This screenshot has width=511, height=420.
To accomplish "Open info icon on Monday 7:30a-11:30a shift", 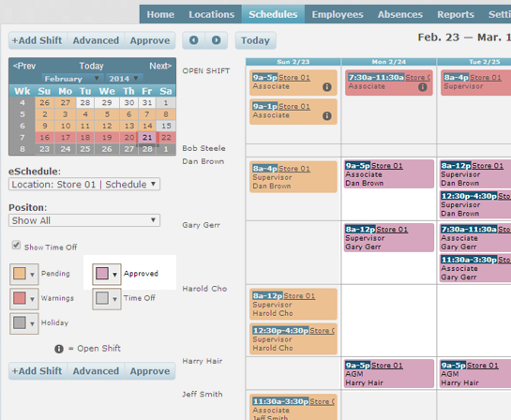I will pos(422,87).
